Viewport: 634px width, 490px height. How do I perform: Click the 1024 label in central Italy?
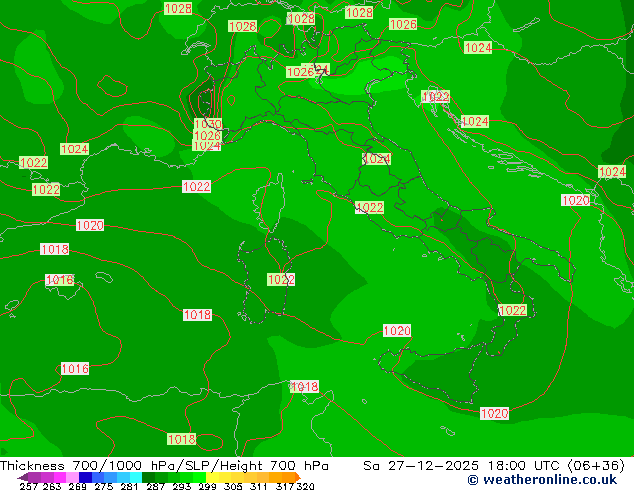376,159
